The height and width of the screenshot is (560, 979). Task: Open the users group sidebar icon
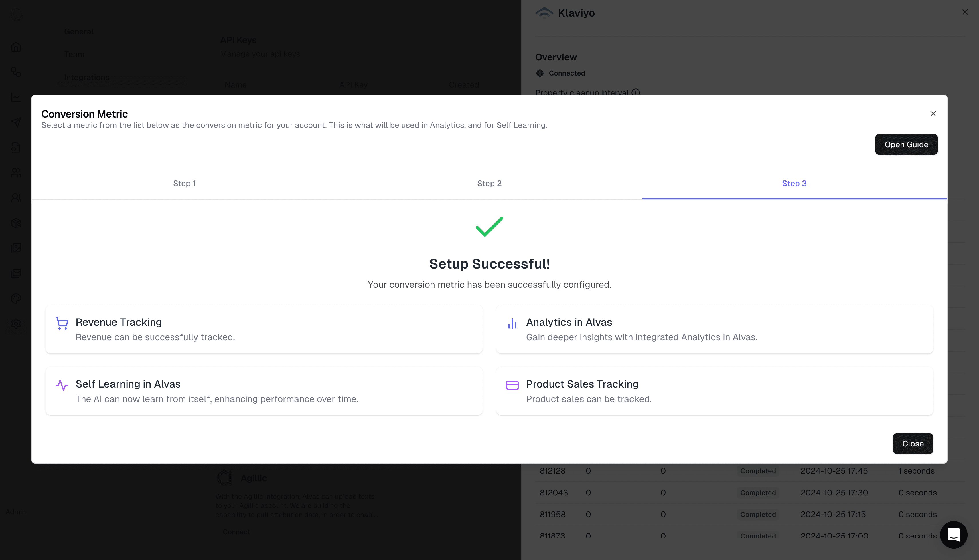tap(16, 173)
